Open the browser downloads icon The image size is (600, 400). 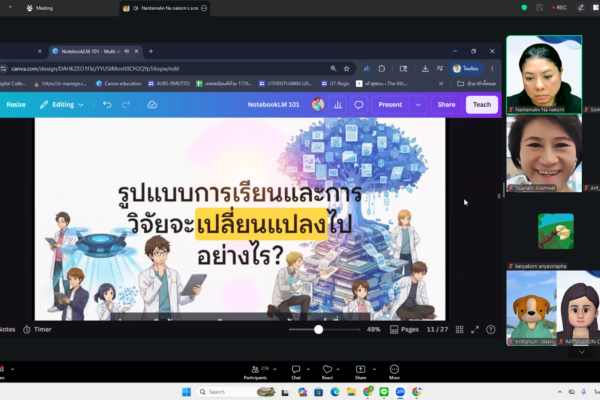[425, 69]
